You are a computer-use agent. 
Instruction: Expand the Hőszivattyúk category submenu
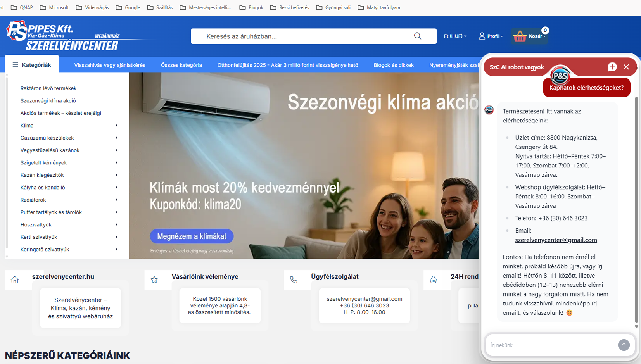[x=116, y=225]
